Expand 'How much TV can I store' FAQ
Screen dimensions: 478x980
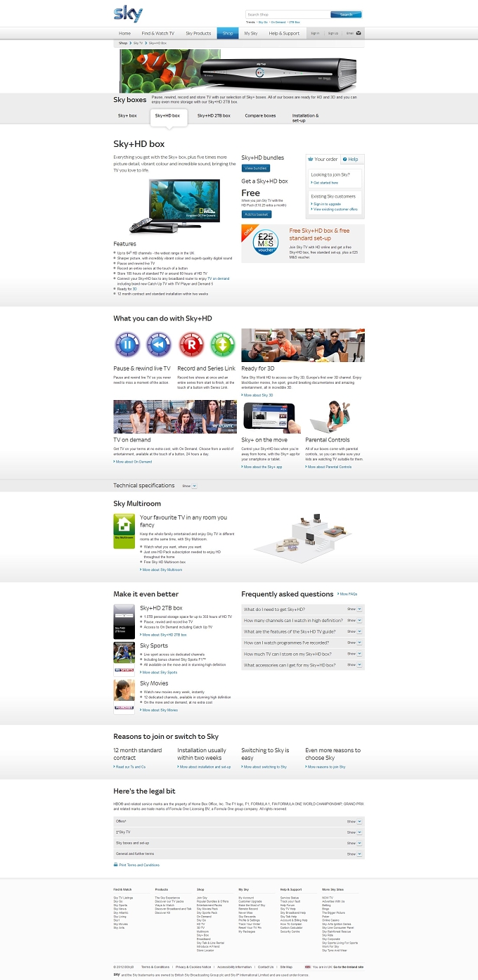click(x=303, y=654)
